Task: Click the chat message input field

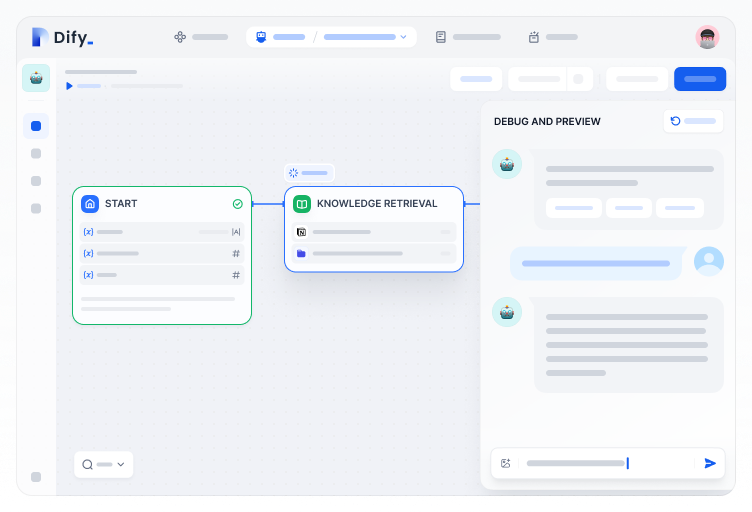Action: 600,463
